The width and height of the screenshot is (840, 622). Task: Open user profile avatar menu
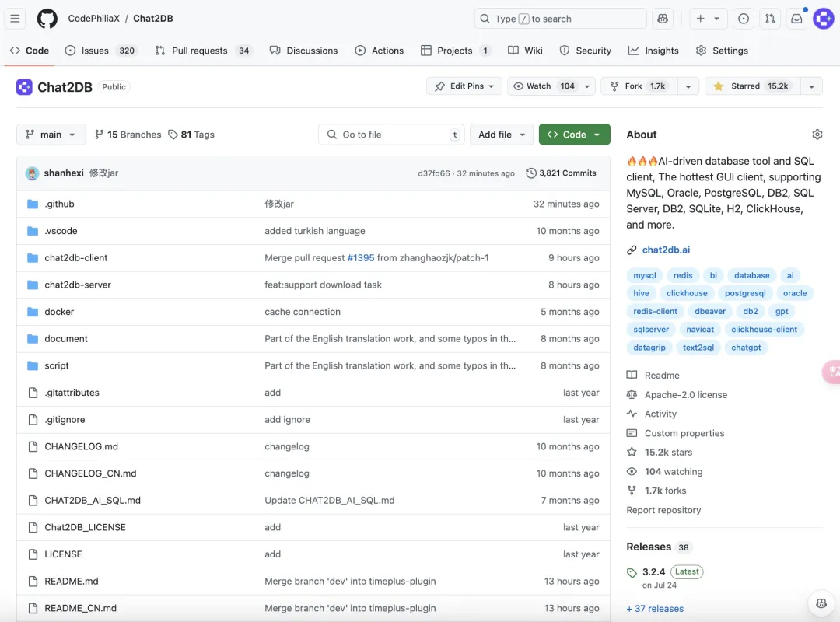[x=824, y=19]
